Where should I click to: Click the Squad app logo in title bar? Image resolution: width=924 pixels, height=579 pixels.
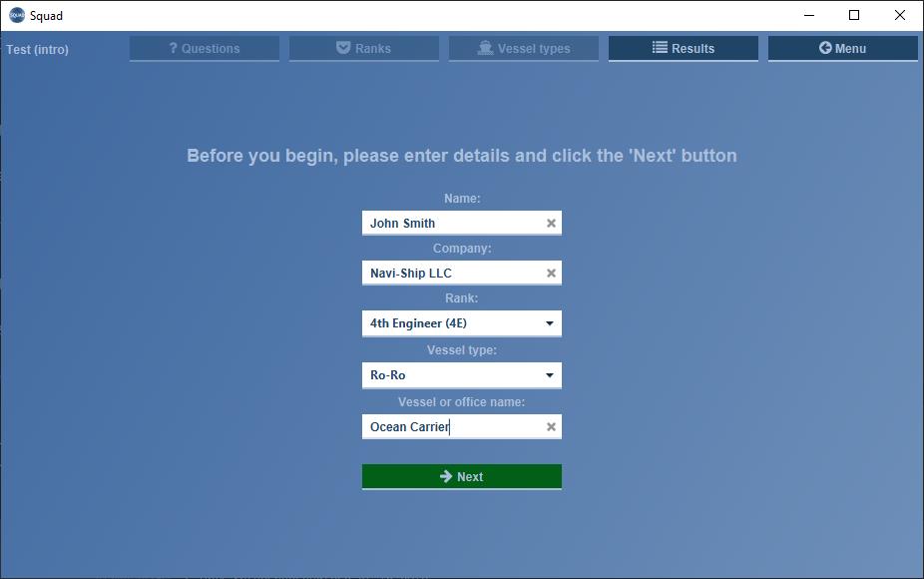[16, 15]
